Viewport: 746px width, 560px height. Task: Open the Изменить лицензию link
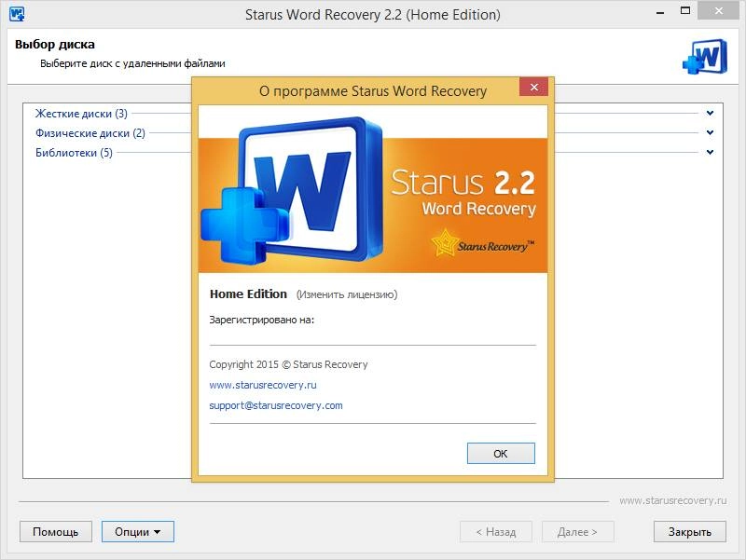pyautogui.click(x=347, y=294)
